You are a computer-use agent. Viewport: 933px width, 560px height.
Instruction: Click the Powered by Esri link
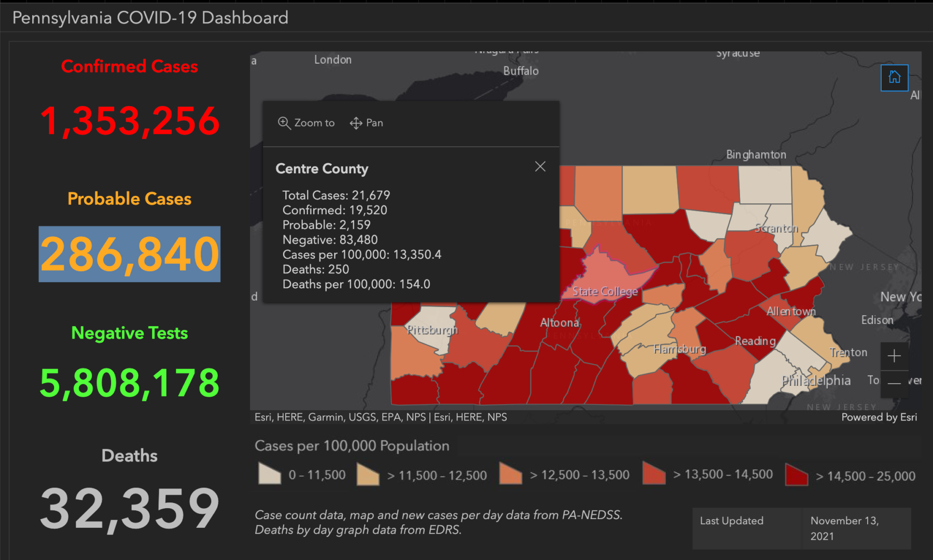[879, 417]
